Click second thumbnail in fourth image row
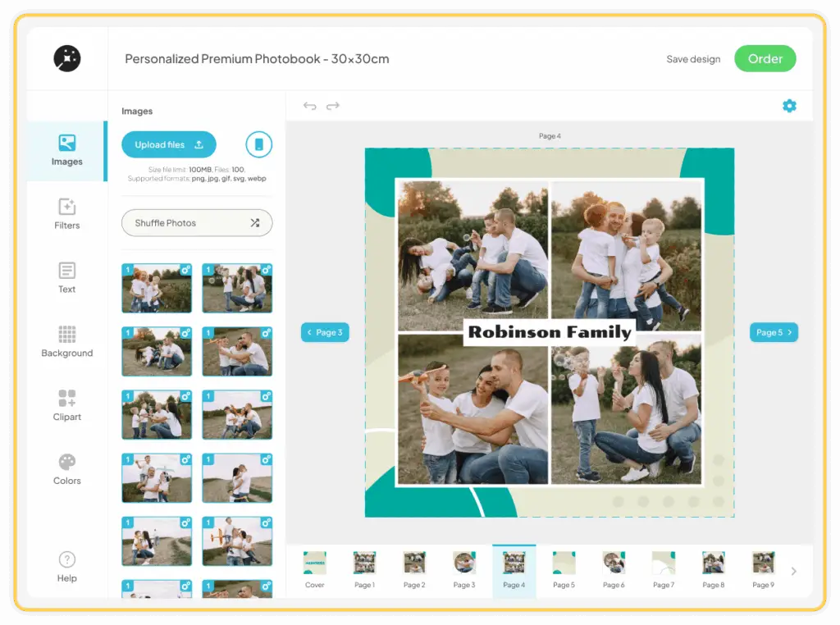Screen dimensions: 840x625 pos(237,477)
